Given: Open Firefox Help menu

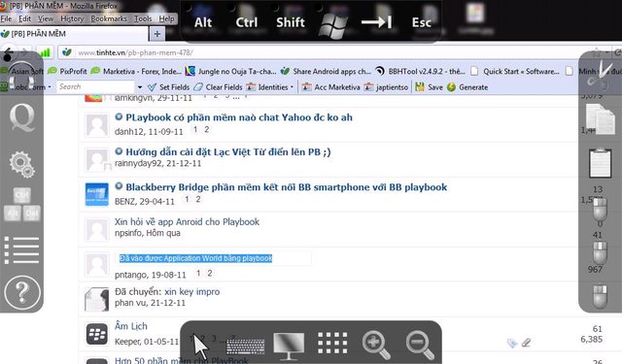Looking at the screenshot, I should click(166, 18).
